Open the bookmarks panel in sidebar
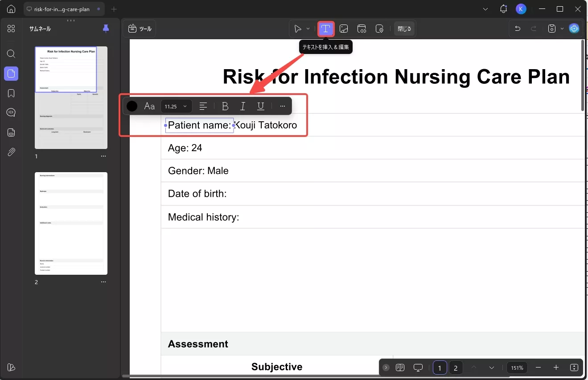588x380 pixels. [11, 93]
